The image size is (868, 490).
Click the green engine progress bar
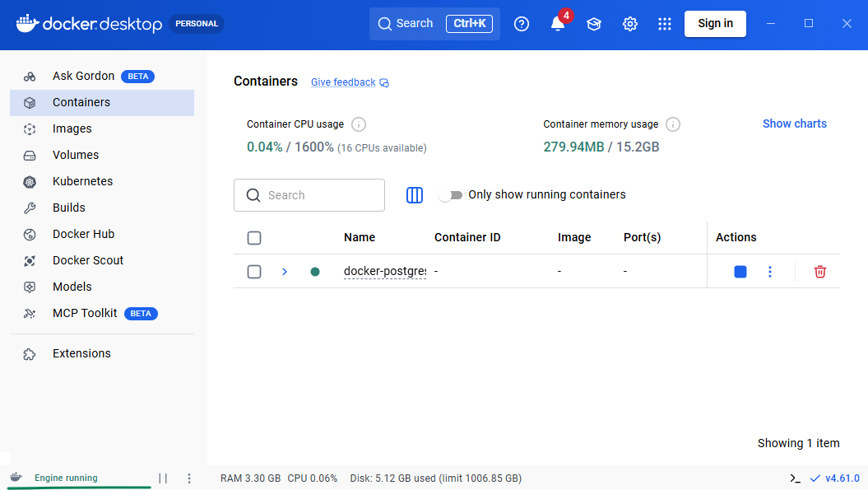[x=78, y=488]
